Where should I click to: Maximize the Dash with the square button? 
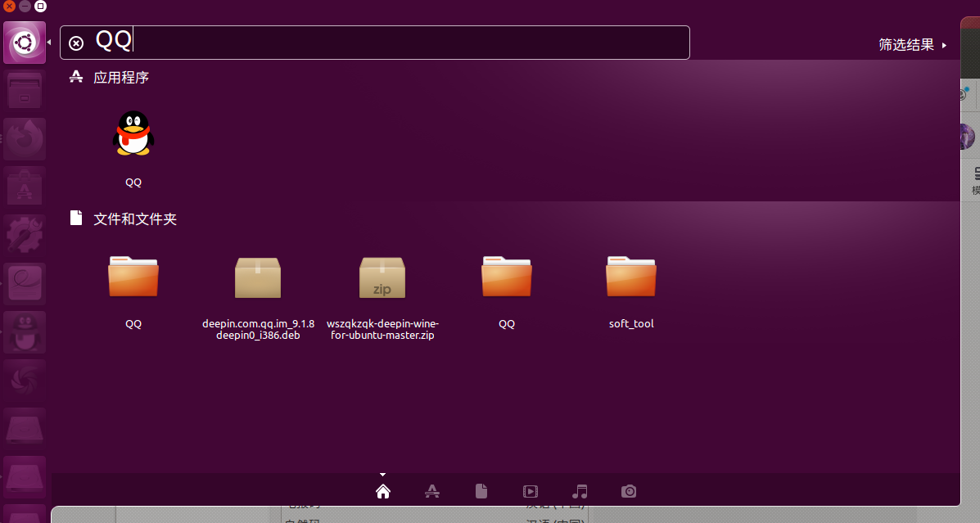pos(40,7)
